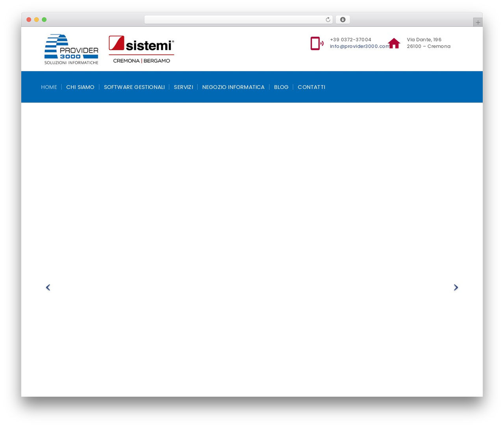504x427 pixels.
Task: Focus the browser address bar
Action: [x=238, y=20]
